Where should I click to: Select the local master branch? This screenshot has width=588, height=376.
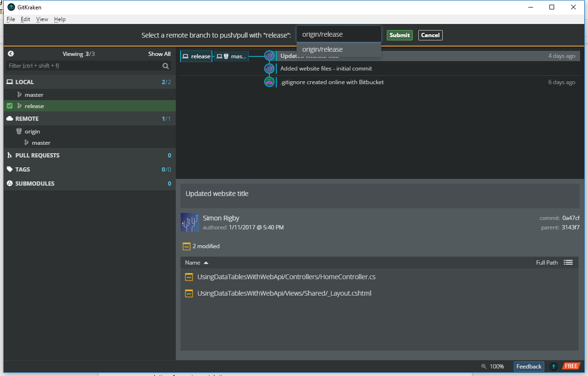coord(90,94)
